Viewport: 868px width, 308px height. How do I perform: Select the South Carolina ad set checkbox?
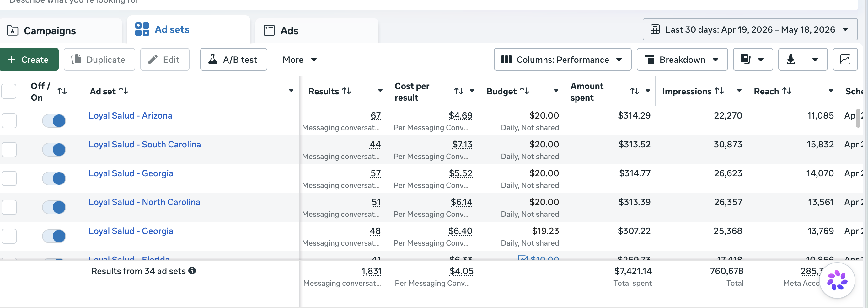pos(9,150)
